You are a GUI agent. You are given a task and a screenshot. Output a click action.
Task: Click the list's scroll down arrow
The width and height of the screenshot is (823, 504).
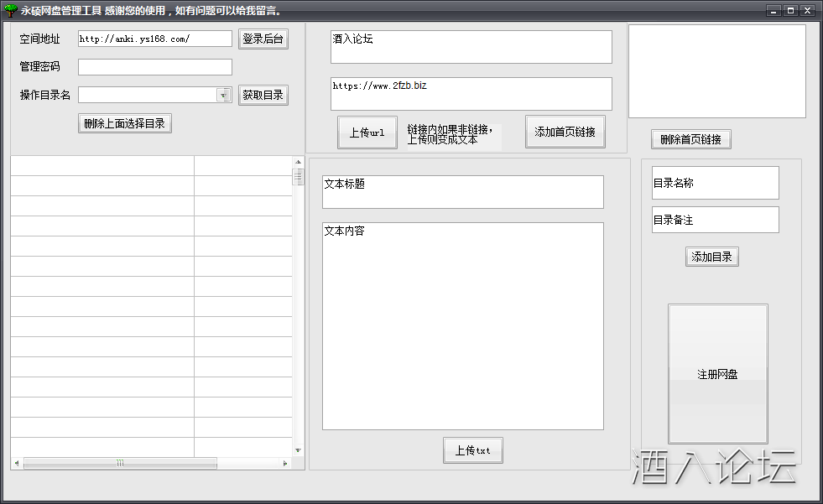[298, 450]
